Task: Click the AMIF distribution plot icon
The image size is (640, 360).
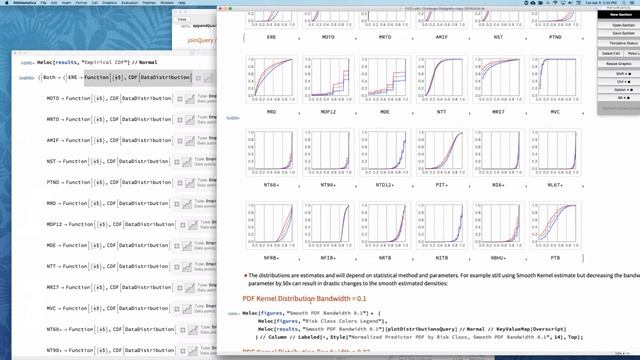Action: (x=190, y=141)
